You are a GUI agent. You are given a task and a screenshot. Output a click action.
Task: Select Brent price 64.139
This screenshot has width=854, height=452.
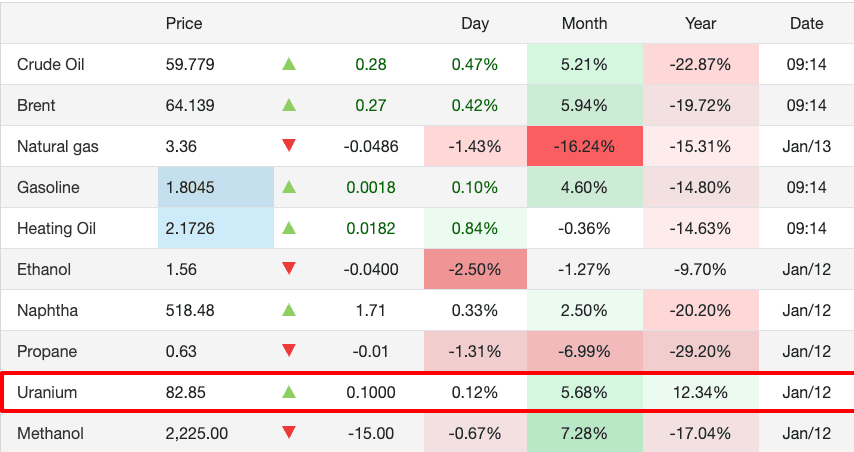click(x=190, y=105)
